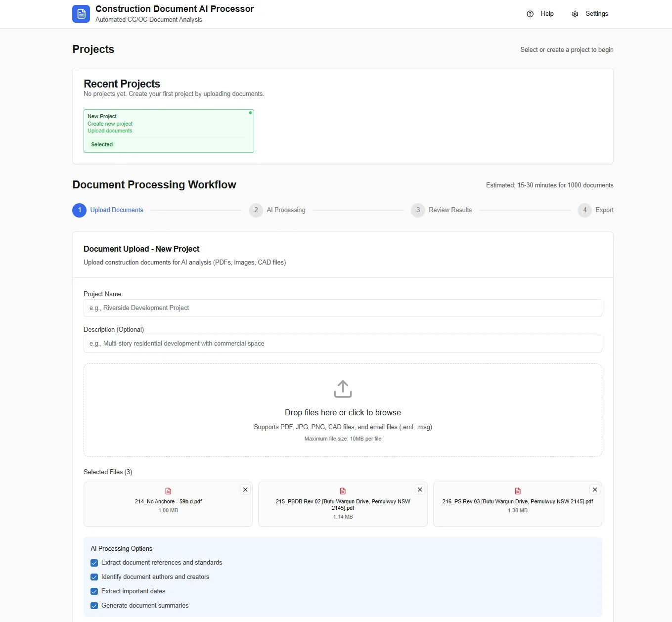Click the AI Processing step label
The width and height of the screenshot is (672, 622).
(x=286, y=210)
